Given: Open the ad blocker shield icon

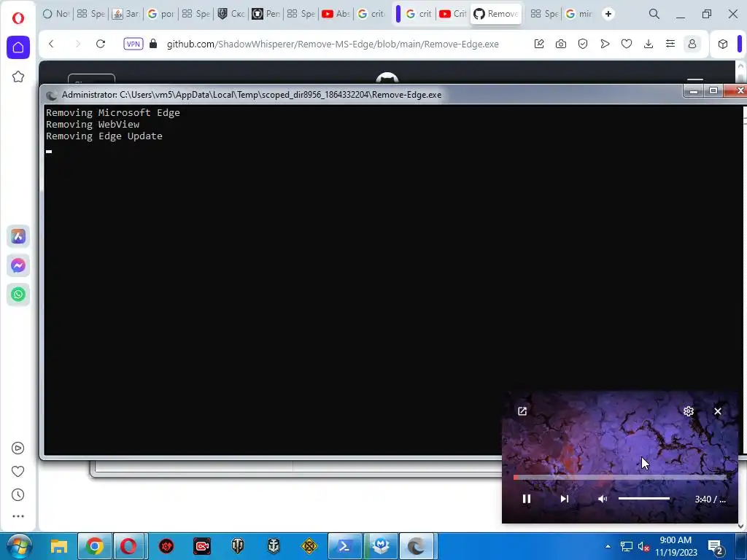Looking at the screenshot, I should click(583, 44).
